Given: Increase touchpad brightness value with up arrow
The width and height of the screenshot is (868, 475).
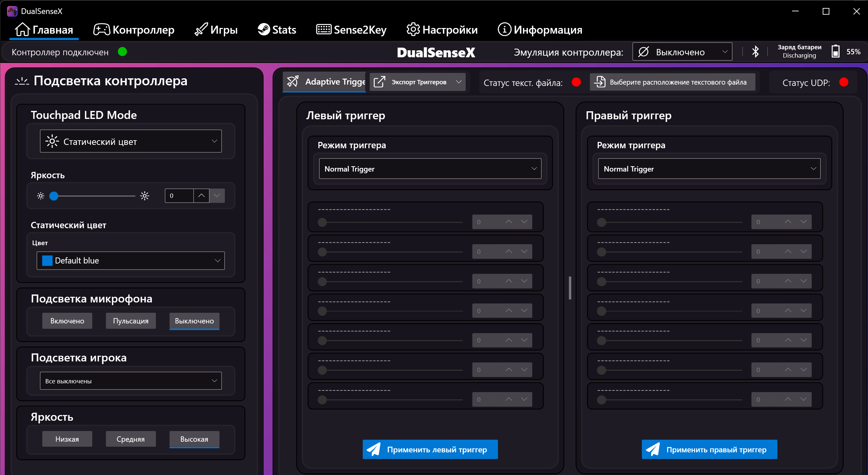Looking at the screenshot, I should [x=202, y=196].
